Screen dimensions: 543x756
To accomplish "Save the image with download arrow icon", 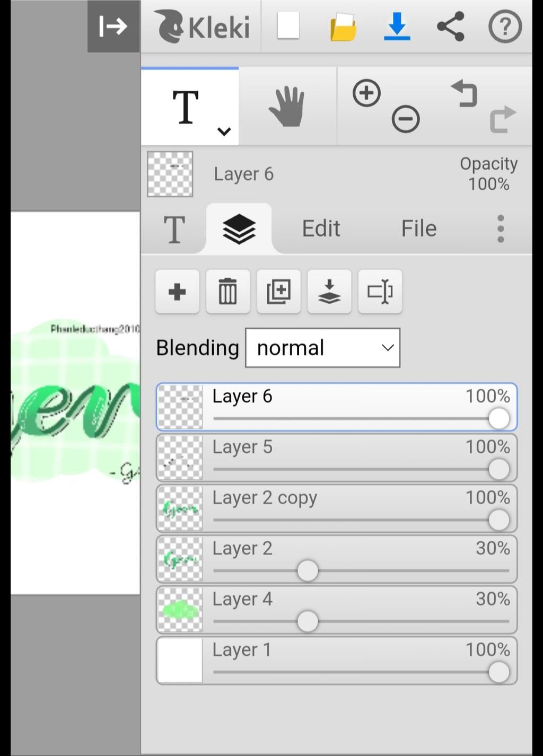I will coord(397,27).
